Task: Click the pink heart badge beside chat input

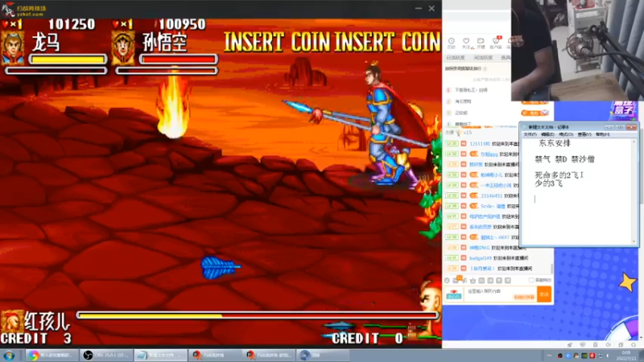Action: pos(454,294)
